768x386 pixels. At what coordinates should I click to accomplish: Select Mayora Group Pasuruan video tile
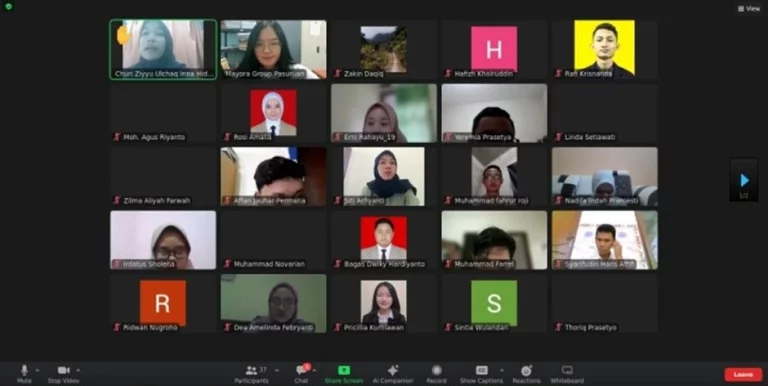273,49
